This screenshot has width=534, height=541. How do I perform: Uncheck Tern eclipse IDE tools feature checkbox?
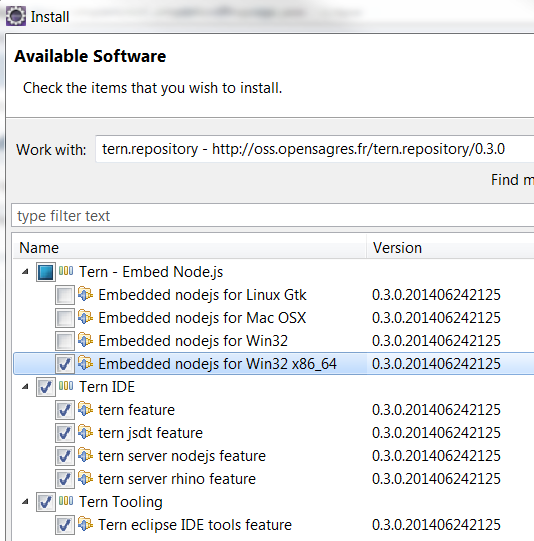click(65, 525)
